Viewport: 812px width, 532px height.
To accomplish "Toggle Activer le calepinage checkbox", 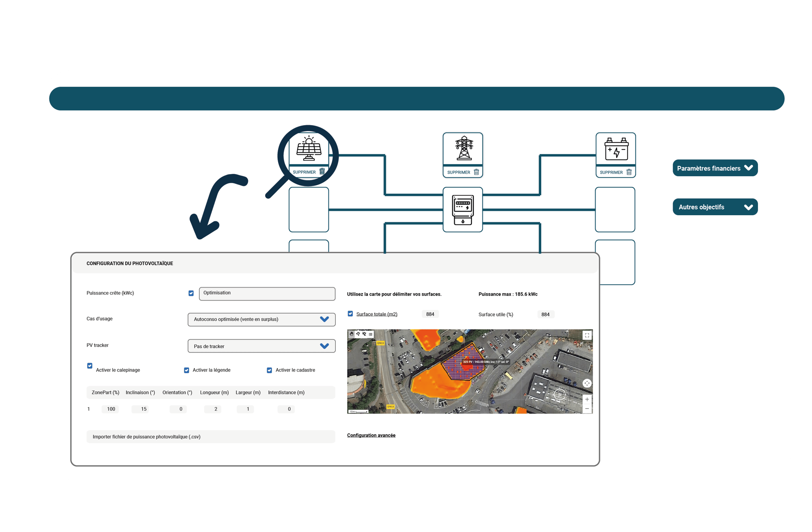I will pos(90,365).
